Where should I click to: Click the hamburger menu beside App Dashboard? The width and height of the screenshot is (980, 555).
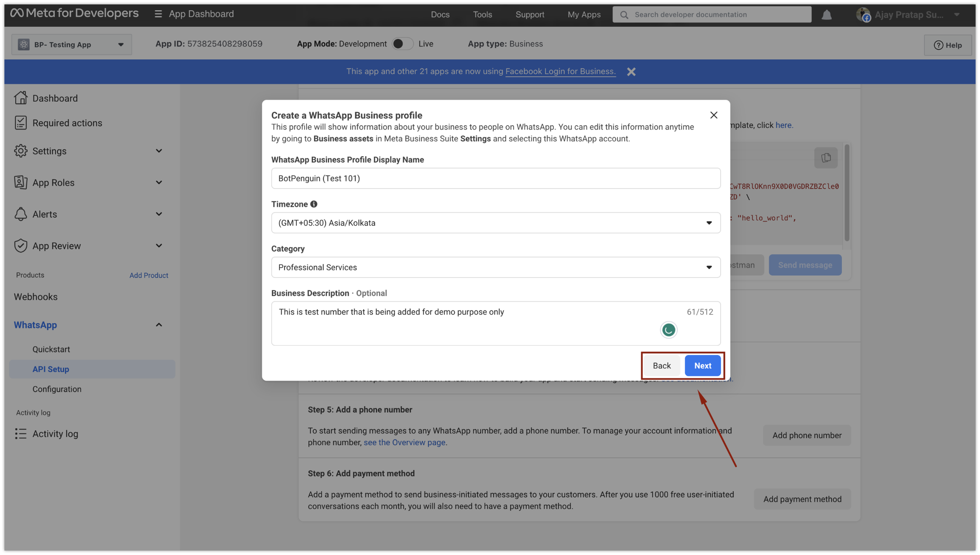click(x=158, y=14)
